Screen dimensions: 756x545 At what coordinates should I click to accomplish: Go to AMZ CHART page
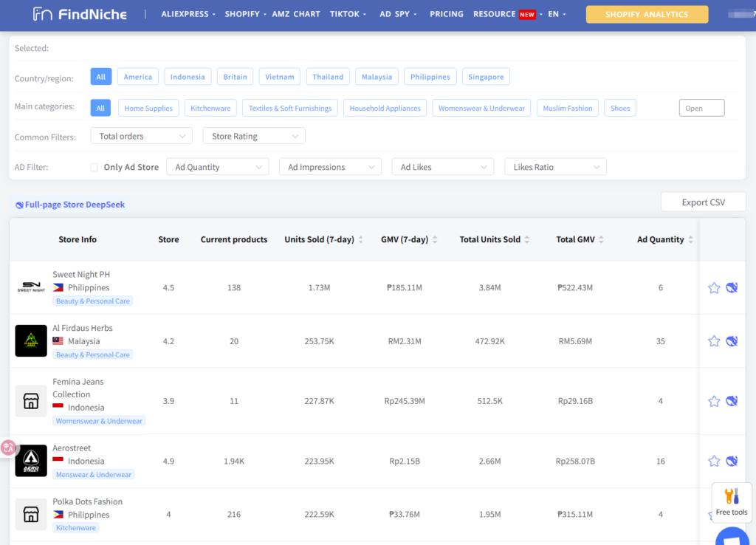(296, 14)
